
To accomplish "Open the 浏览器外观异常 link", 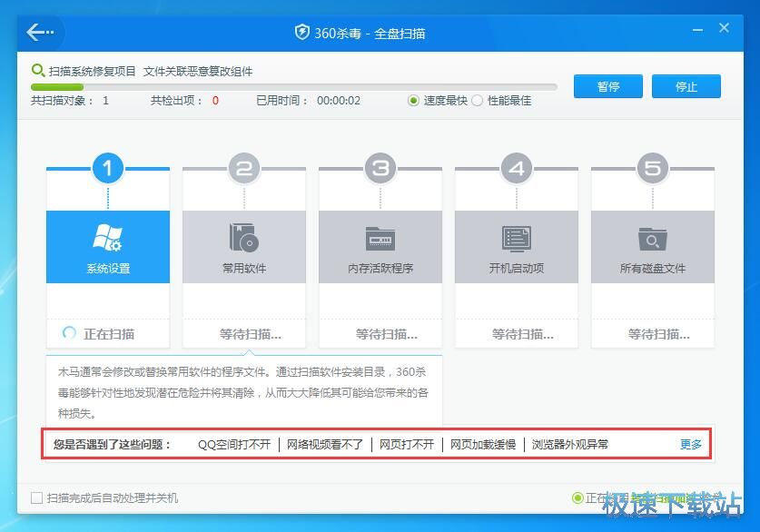I will click(570, 444).
